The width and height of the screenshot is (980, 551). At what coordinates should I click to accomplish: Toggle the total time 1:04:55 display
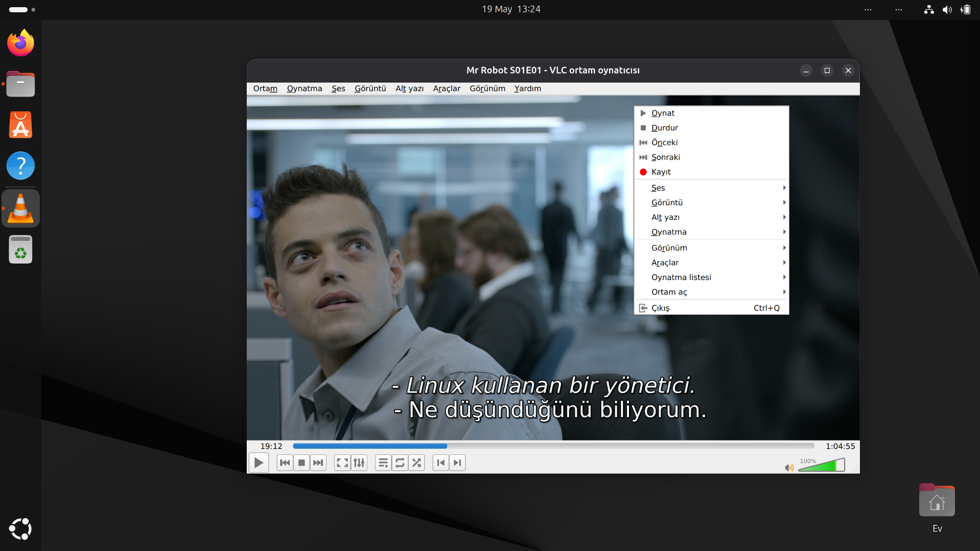pos(840,446)
